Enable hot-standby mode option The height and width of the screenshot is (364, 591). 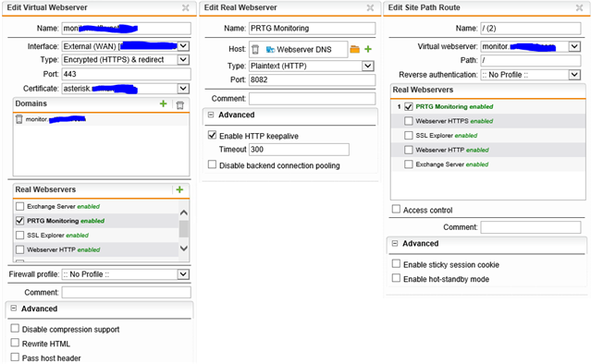click(x=396, y=278)
